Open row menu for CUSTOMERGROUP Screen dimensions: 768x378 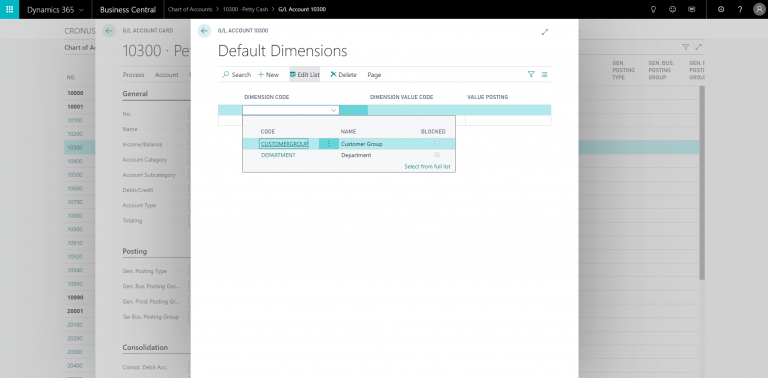pos(329,144)
